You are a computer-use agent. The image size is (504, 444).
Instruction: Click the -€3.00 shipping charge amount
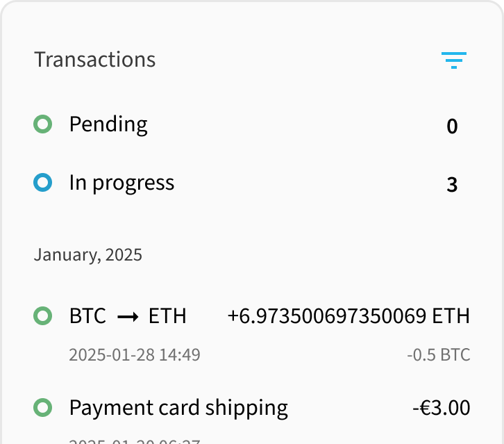click(442, 408)
